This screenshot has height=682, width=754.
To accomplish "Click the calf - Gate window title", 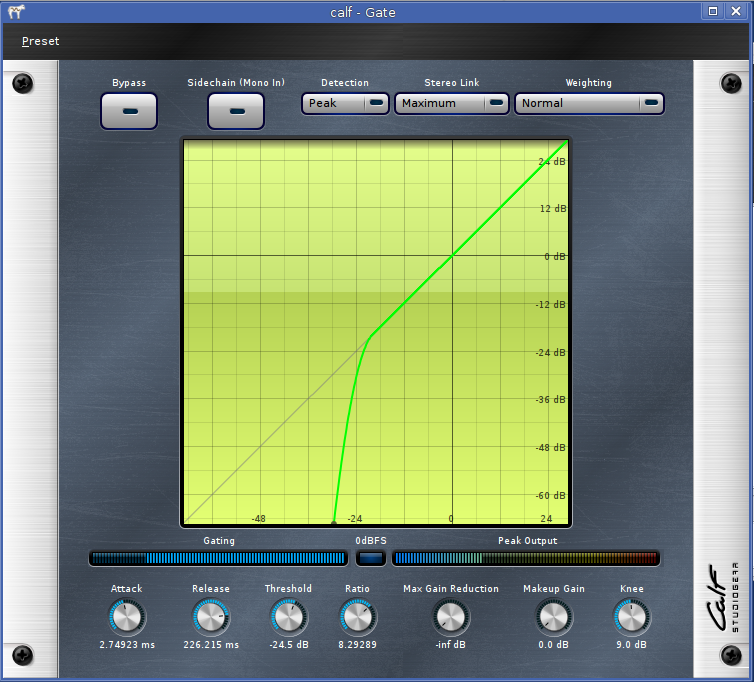I will coord(363,13).
